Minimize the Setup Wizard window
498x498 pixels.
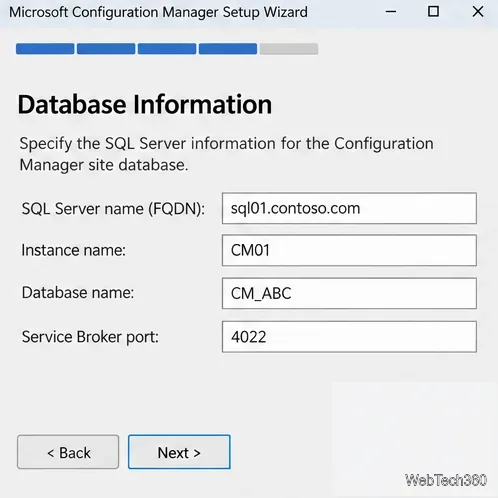coord(391,12)
